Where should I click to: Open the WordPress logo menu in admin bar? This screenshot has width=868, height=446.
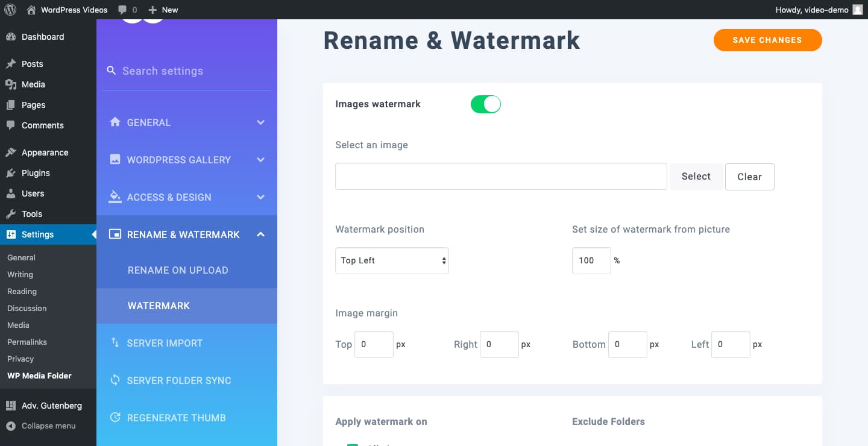(10, 9)
